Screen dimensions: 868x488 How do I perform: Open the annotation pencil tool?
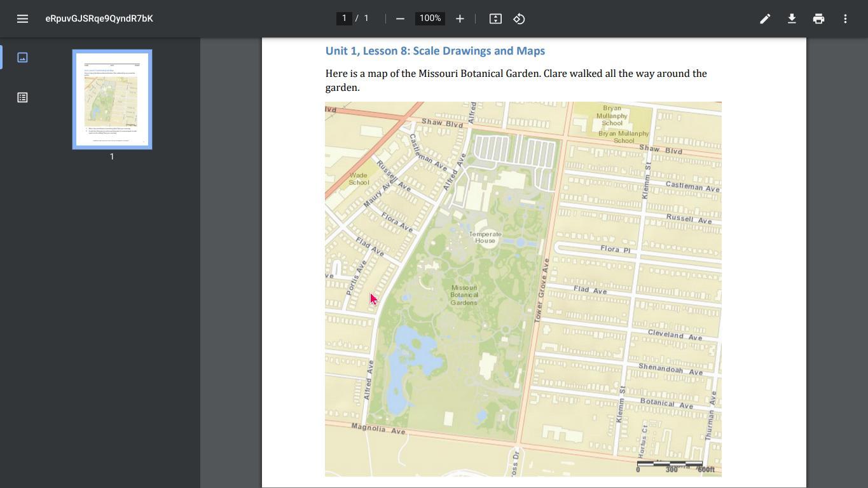coord(765,18)
